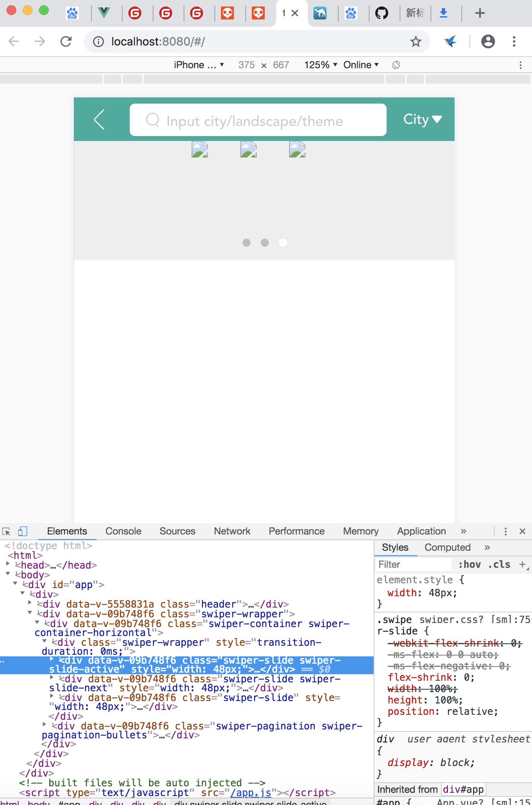Reload the localhost page
This screenshot has height=805, width=532.
(x=66, y=41)
